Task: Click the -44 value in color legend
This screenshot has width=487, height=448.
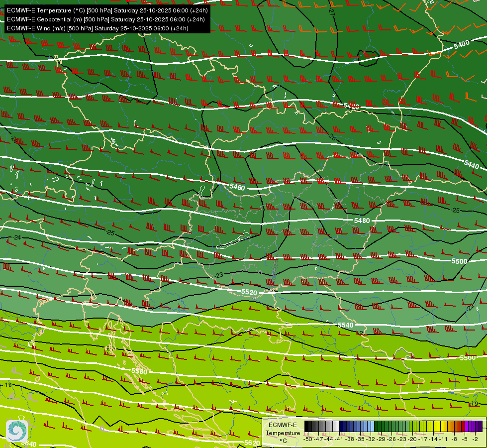Action: (x=329, y=439)
